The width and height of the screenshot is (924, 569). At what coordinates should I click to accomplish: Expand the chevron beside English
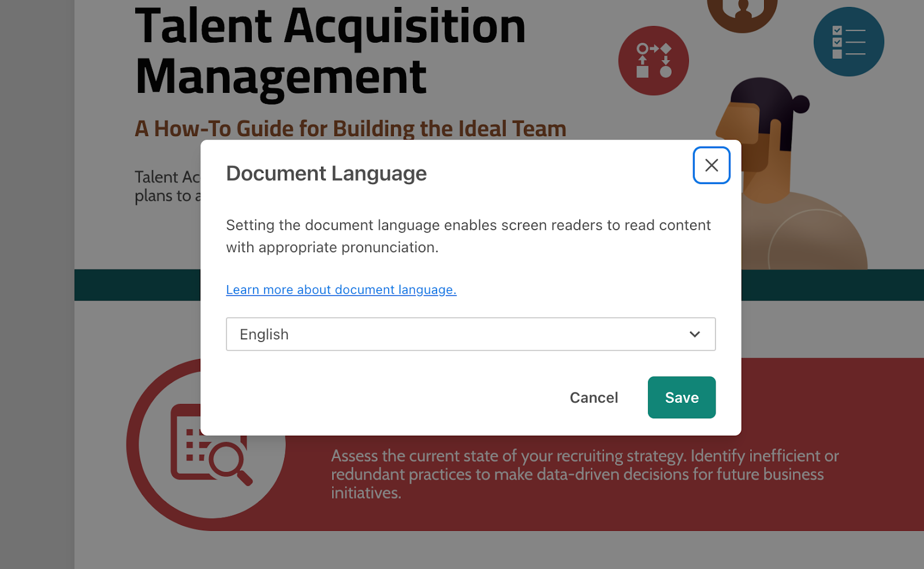[x=694, y=334]
